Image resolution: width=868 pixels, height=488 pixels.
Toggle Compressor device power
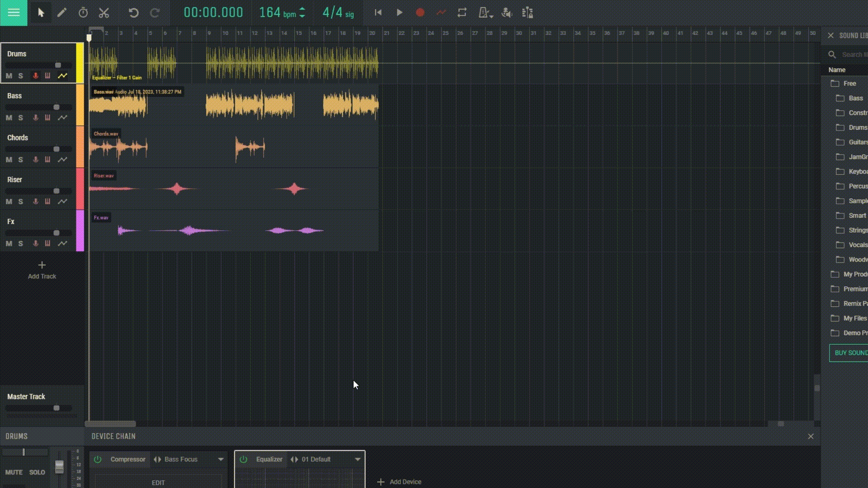(x=98, y=460)
